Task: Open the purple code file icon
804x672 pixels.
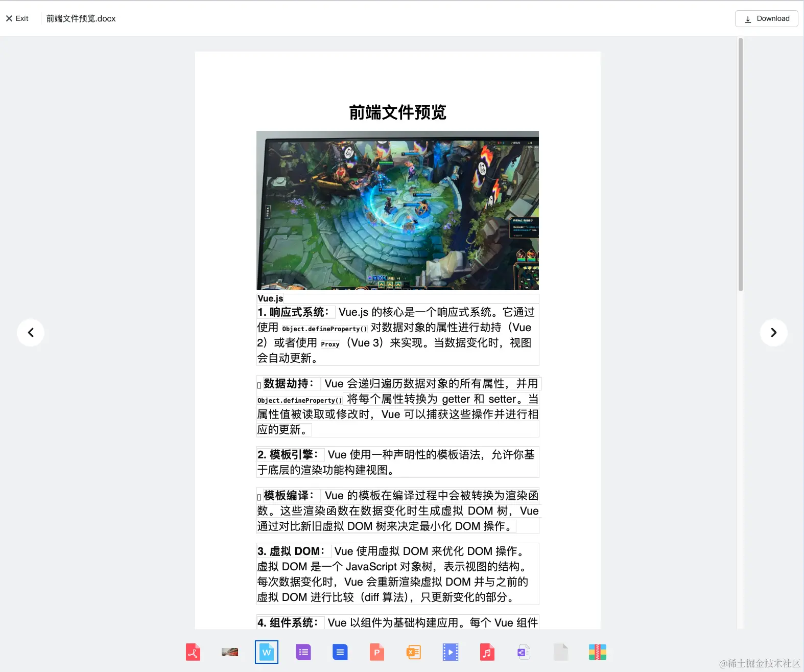Action: click(524, 652)
